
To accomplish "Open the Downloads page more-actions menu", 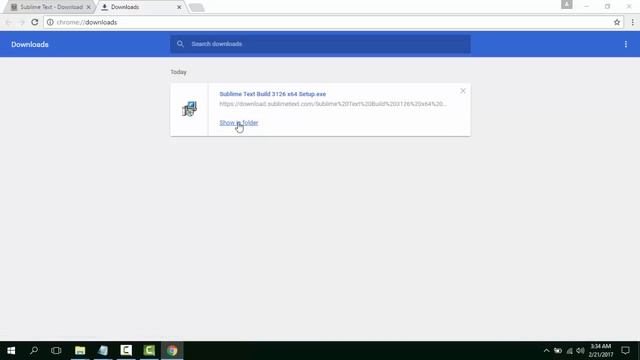I will [626, 44].
